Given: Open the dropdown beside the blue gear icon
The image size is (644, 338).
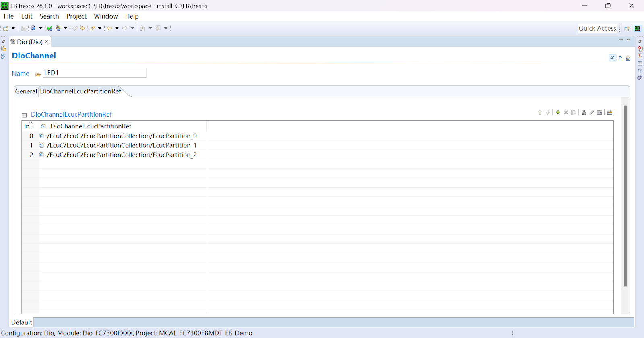Looking at the screenshot, I should 41,28.
